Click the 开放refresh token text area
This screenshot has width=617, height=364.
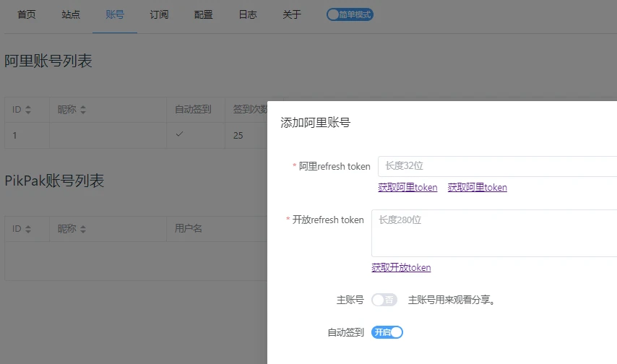point(494,233)
